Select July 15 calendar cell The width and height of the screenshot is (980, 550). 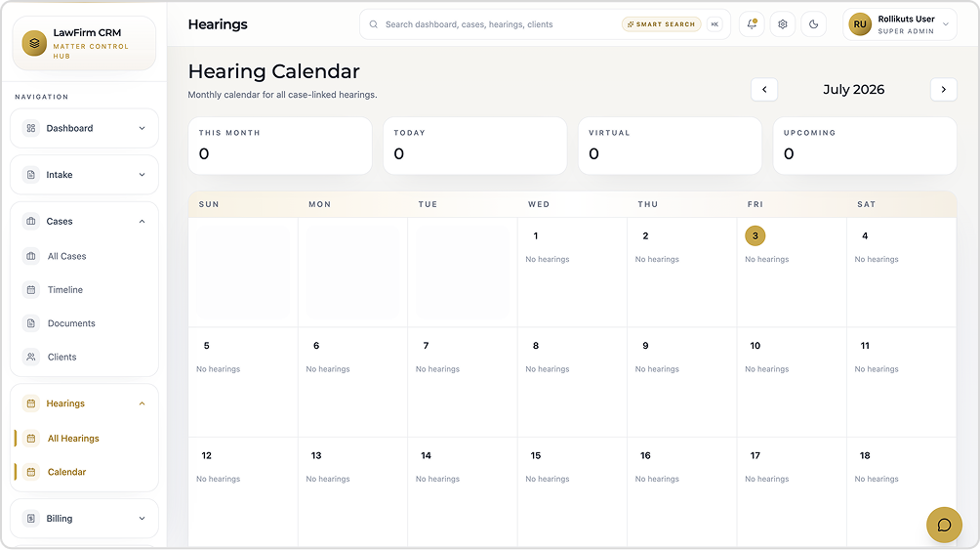[572, 492]
